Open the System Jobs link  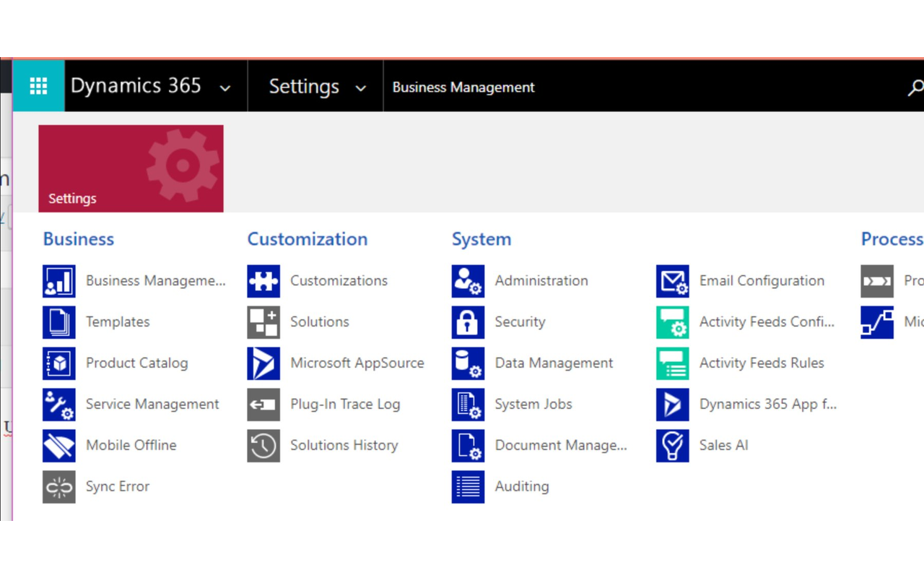pyautogui.click(x=533, y=405)
